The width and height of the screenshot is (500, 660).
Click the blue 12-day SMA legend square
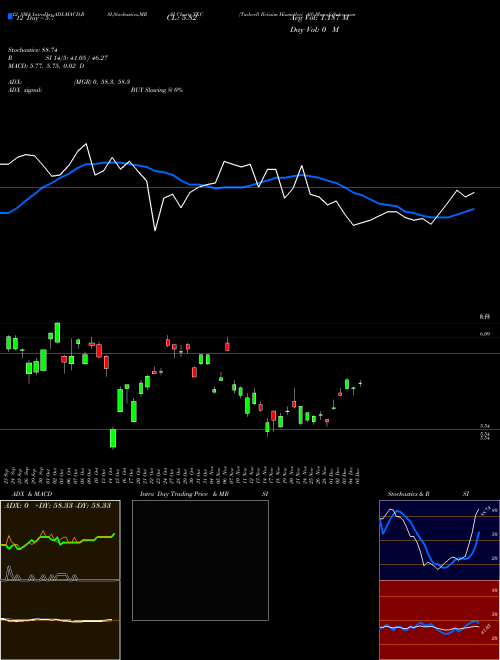(10, 16)
